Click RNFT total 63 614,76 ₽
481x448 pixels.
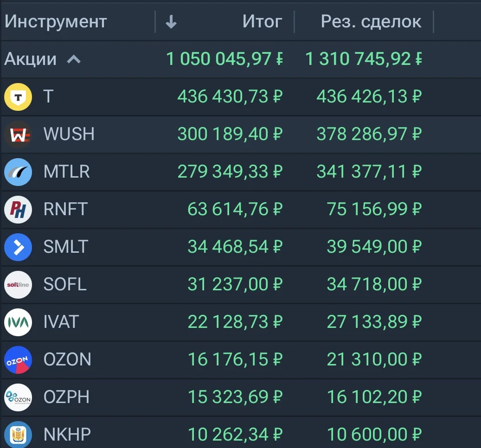235,209
